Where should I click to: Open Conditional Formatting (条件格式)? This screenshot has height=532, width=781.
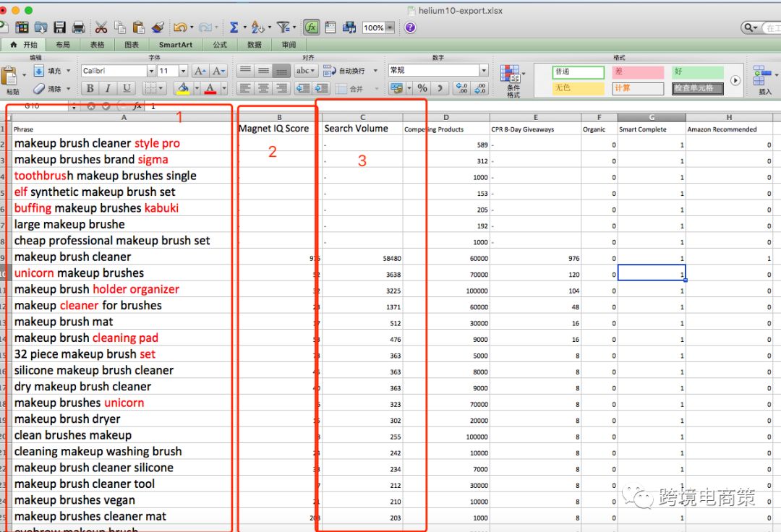click(x=513, y=81)
